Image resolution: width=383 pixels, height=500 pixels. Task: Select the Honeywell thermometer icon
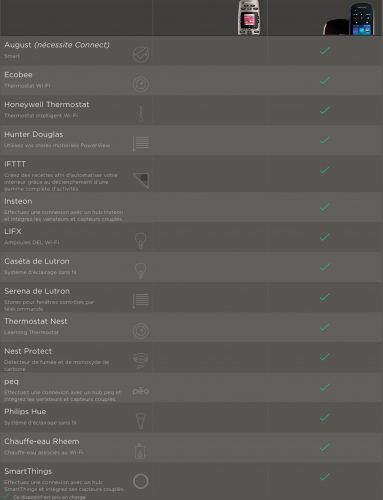(141, 114)
